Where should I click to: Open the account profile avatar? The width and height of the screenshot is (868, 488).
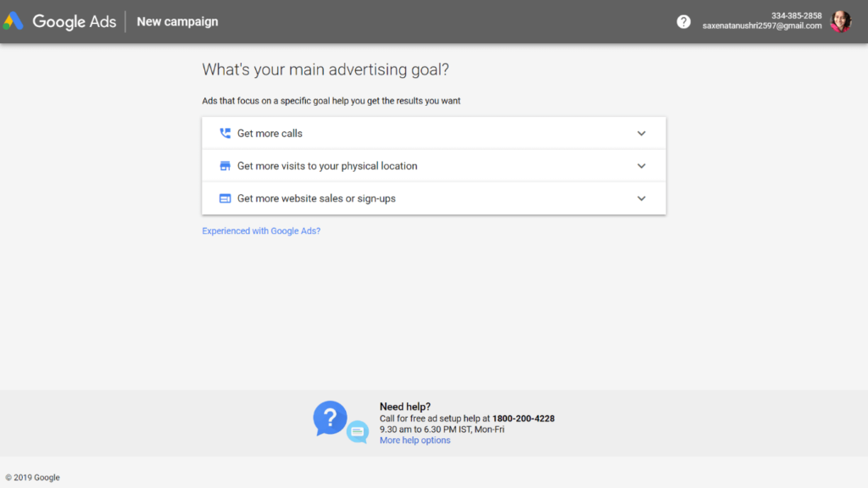840,21
